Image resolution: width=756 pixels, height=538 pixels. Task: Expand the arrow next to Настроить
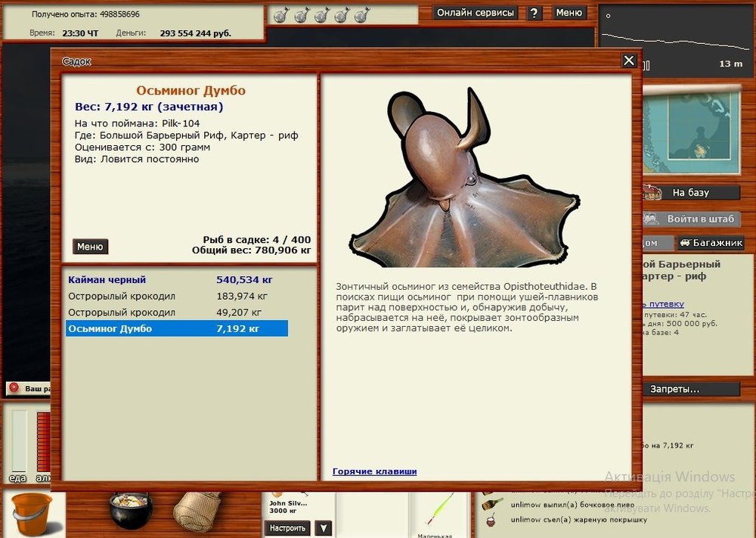point(323,528)
